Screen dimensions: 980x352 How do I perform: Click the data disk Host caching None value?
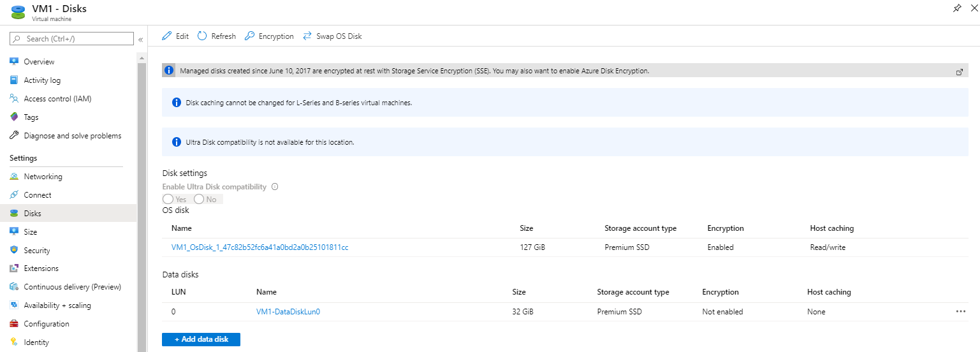pyautogui.click(x=816, y=312)
